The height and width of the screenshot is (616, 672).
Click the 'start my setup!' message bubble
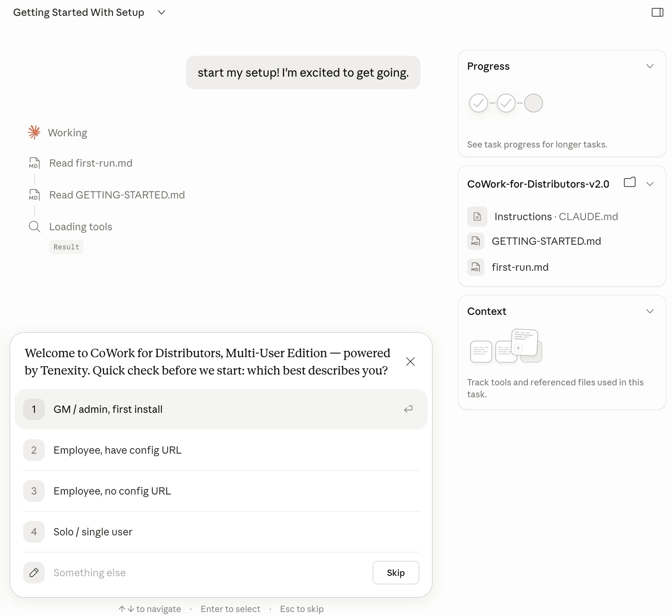tap(303, 72)
